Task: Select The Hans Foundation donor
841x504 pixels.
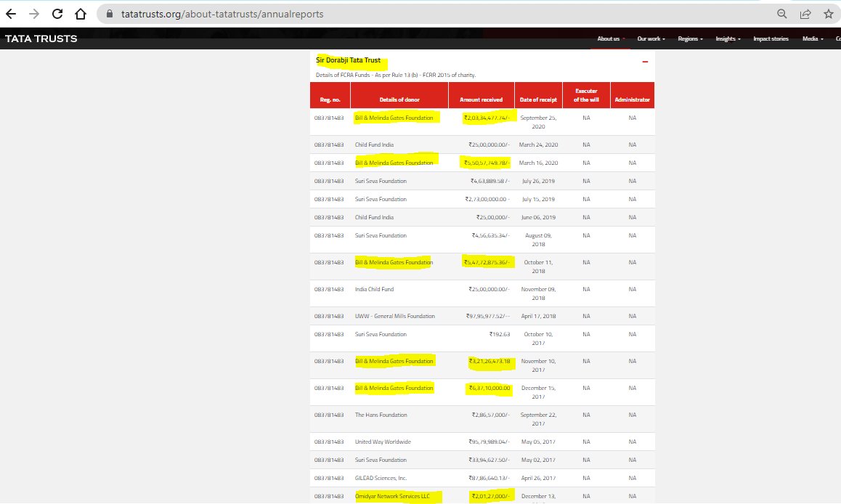Action: (x=381, y=415)
